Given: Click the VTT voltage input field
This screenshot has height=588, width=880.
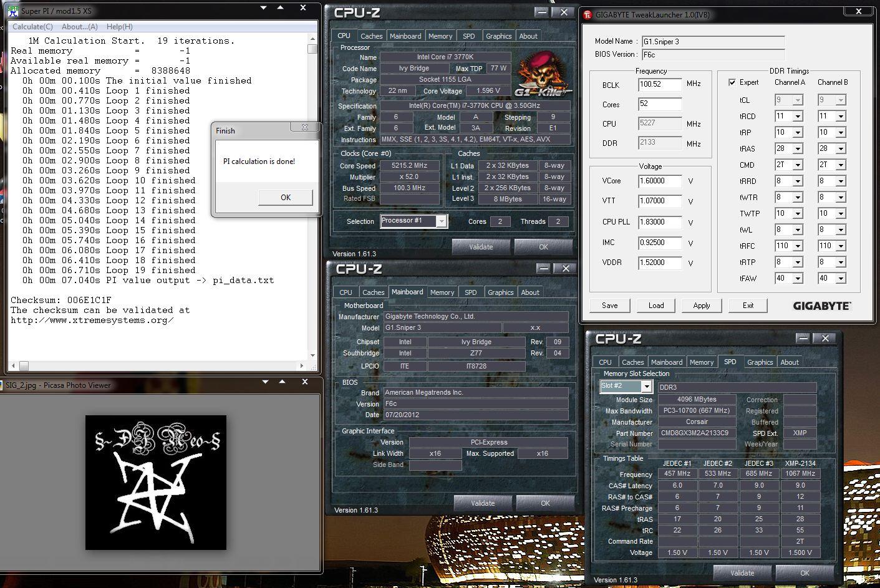Looking at the screenshot, I should [660, 201].
